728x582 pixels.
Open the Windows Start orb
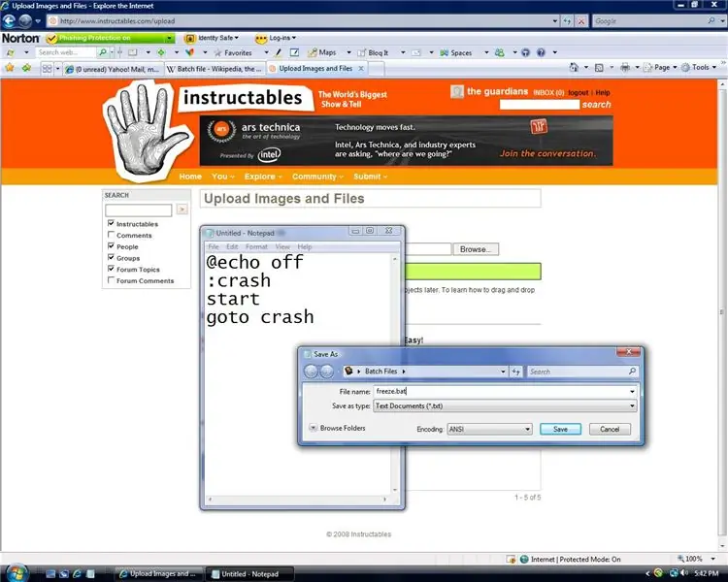[16, 573]
